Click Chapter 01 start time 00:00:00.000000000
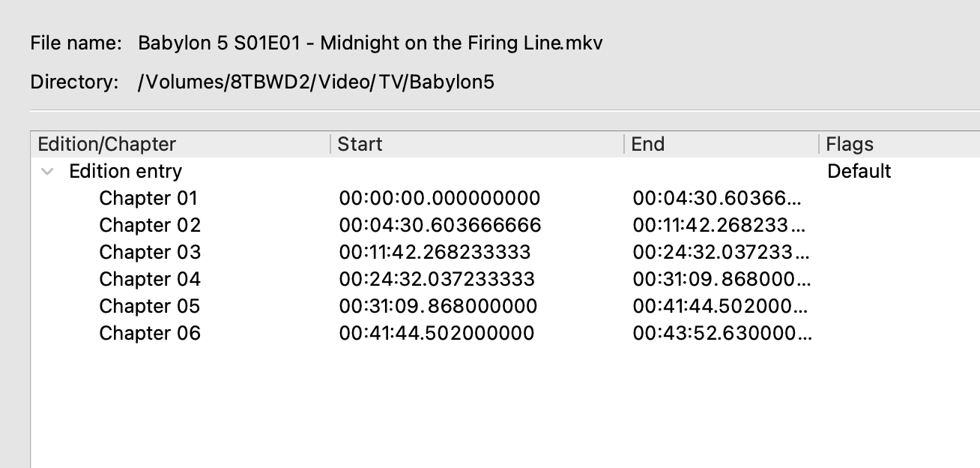This screenshot has height=468, width=980. coord(439,199)
